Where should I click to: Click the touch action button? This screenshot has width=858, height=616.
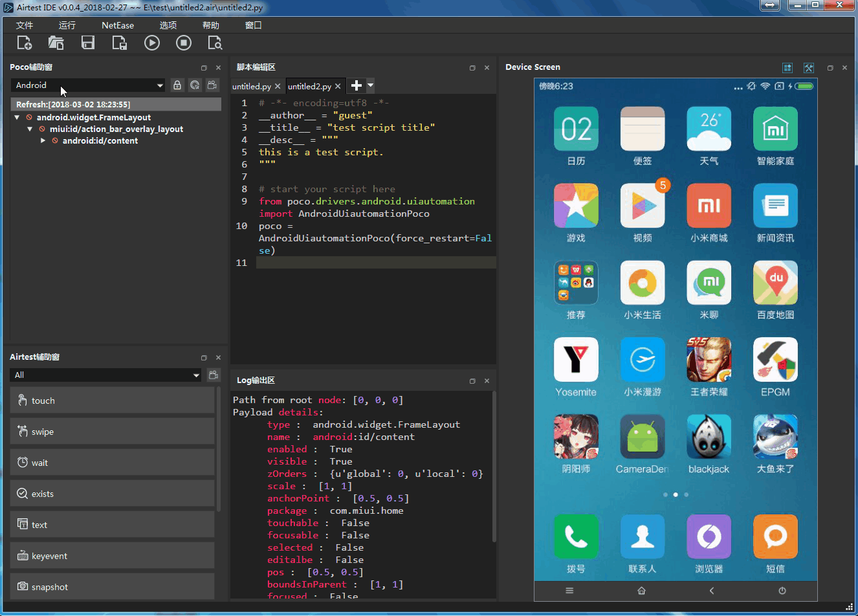coord(111,400)
